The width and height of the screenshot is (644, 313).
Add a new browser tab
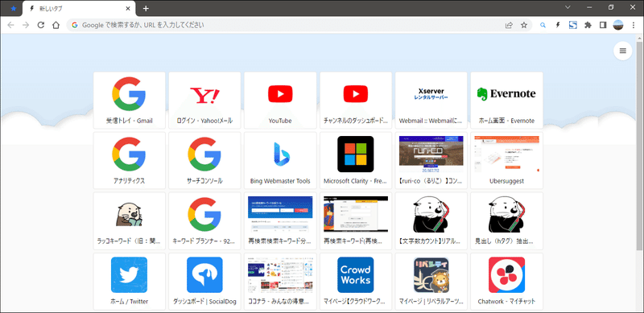(x=146, y=9)
